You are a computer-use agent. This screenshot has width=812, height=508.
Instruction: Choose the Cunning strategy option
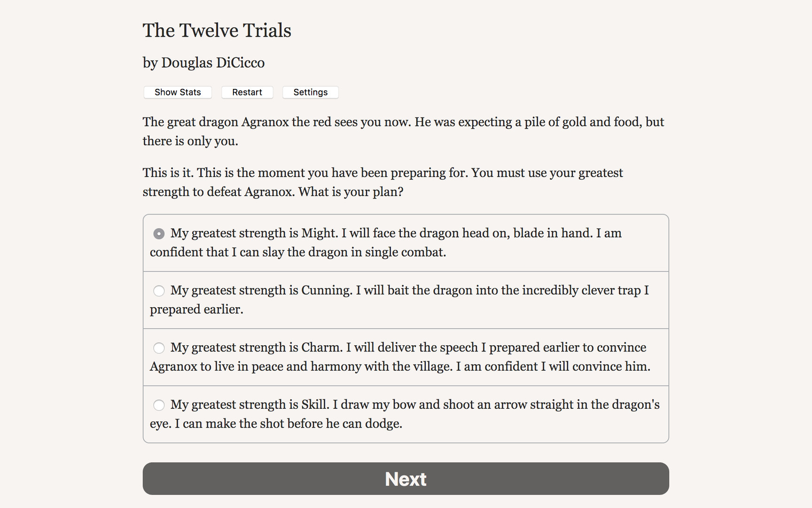[x=159, y=291]
